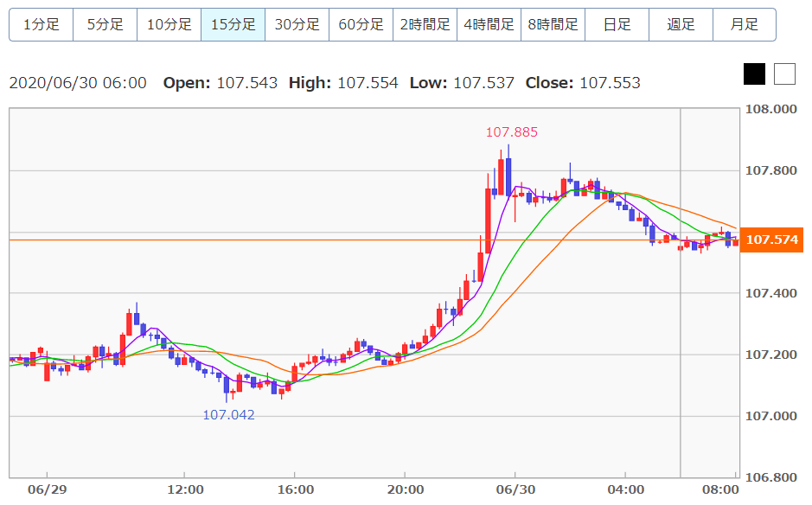Click the 06/29 date axis label
The height and width of the screenshot is (505, 812).
(47, 490)
